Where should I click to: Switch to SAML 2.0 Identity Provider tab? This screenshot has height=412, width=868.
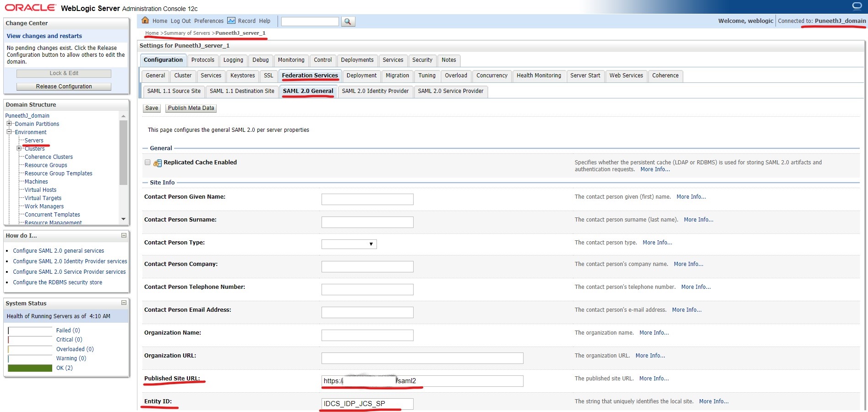click(375, 91)
